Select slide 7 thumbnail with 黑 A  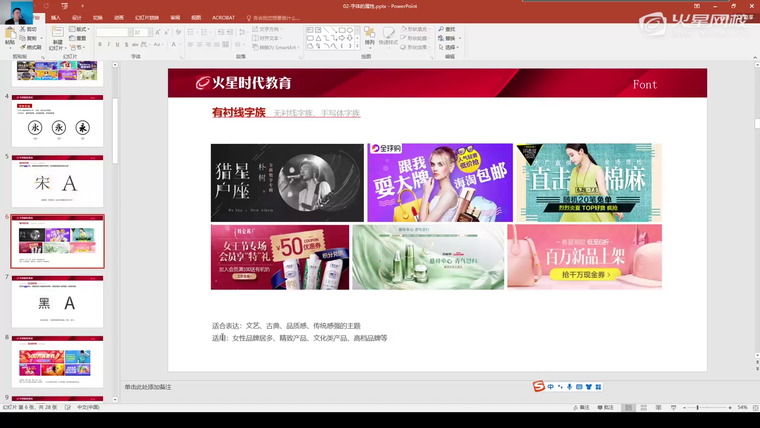pos(57,302)
